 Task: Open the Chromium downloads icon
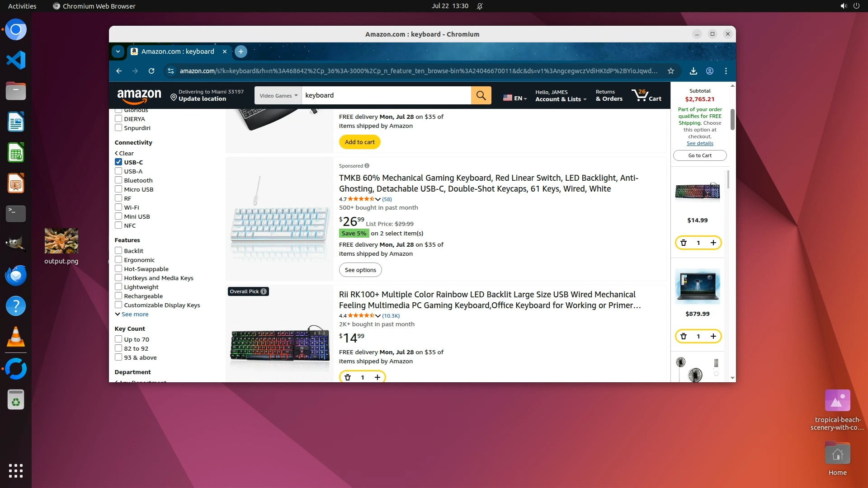click(693, 71)
